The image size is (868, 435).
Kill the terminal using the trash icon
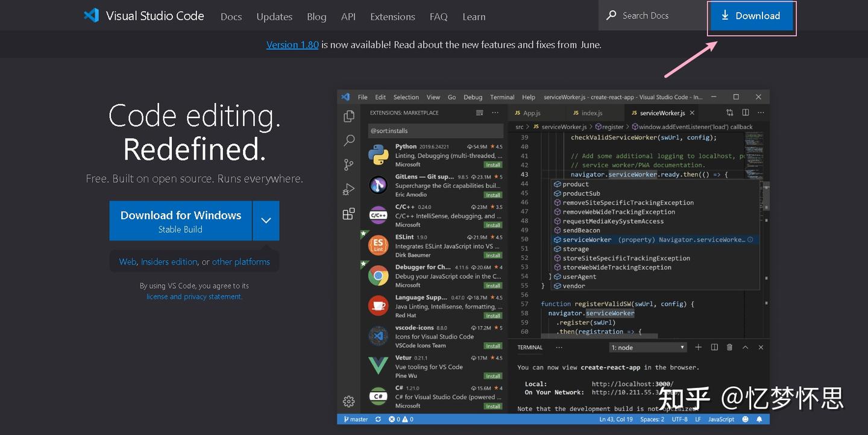pos(729,346)
